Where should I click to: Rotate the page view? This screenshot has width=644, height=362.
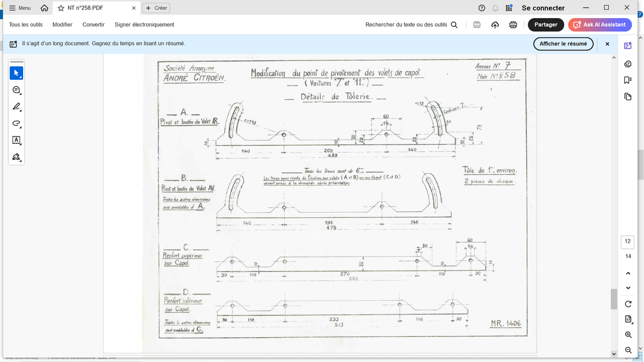(x=628, y=304)
